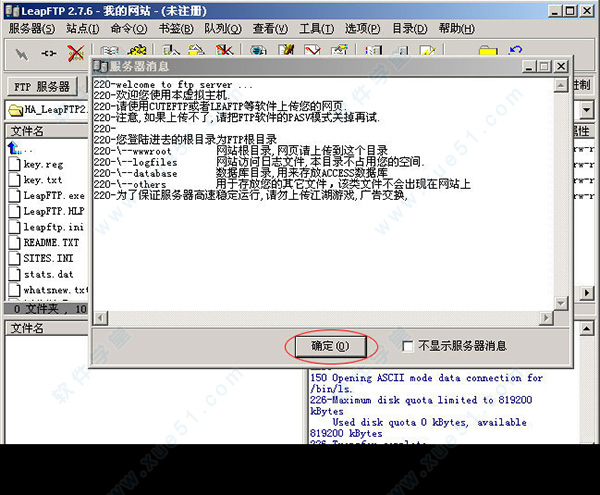Open the 服务器(S) menu
The width and height of the screenshot is (600, 495).
32,29
